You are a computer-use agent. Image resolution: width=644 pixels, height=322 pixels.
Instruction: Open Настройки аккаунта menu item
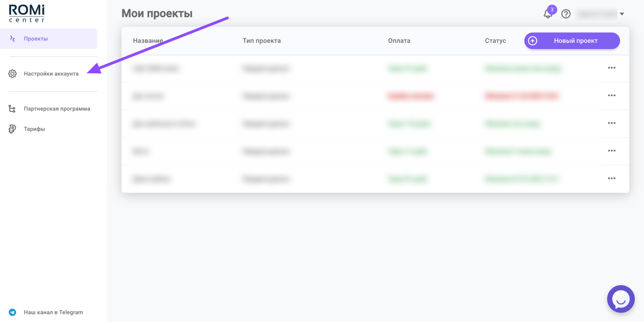pyautogui.click(x=51, y=74)
